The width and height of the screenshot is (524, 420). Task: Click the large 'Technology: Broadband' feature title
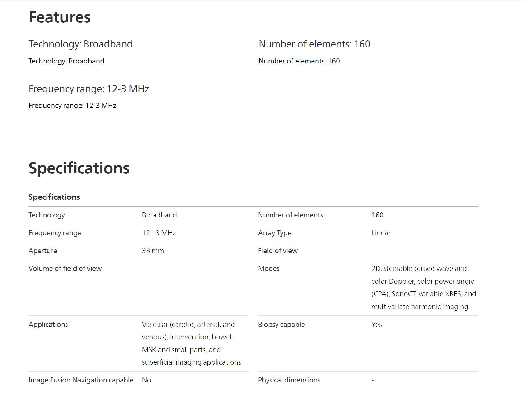click(x=80, y=44)
